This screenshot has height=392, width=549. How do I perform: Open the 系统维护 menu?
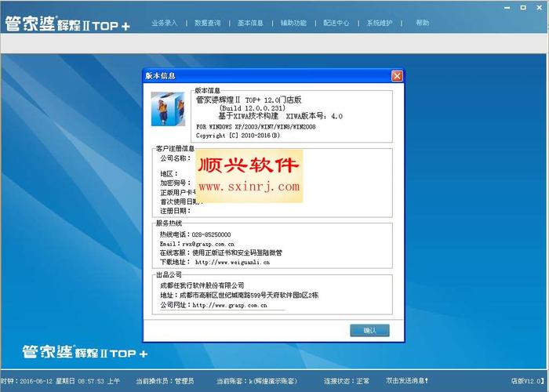coord(379,23)
